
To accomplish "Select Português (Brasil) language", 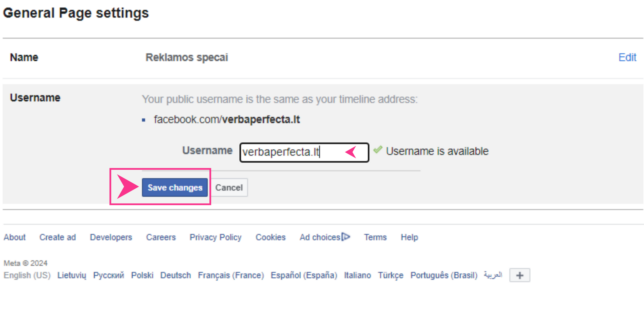I will point(444,275).
